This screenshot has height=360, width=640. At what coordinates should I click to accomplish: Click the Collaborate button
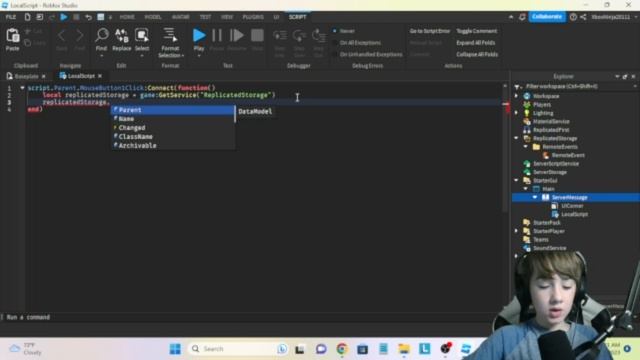pyautogui.click(x=547, y=17)
